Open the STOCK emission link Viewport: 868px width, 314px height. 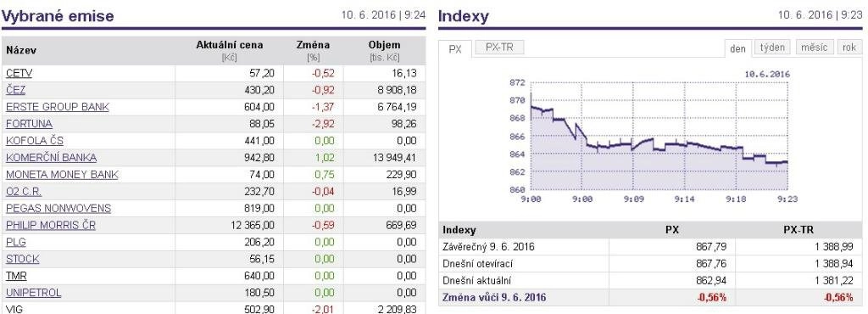pos(23,259)
